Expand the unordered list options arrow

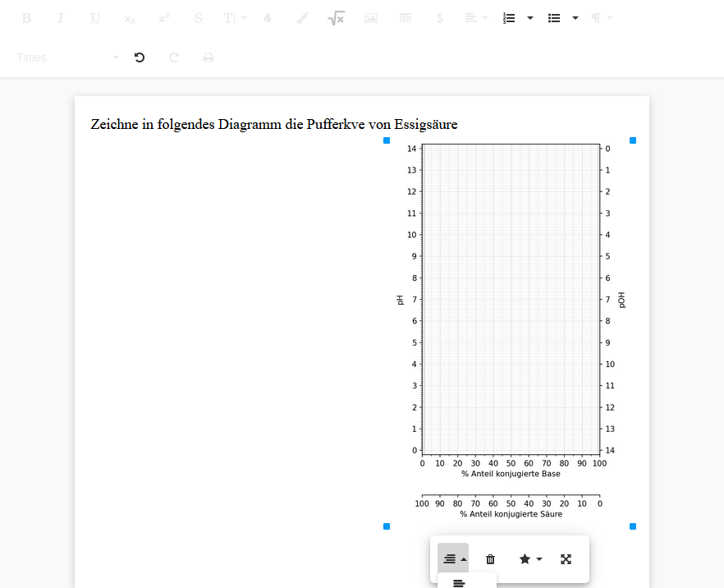(x=575, y=18)
